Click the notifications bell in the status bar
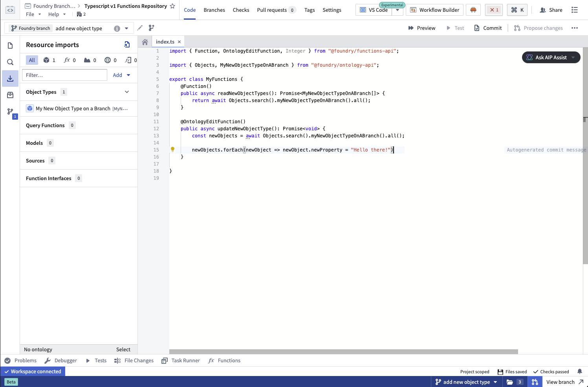Viewport: 588px width, 387px height. pos(580,371)
